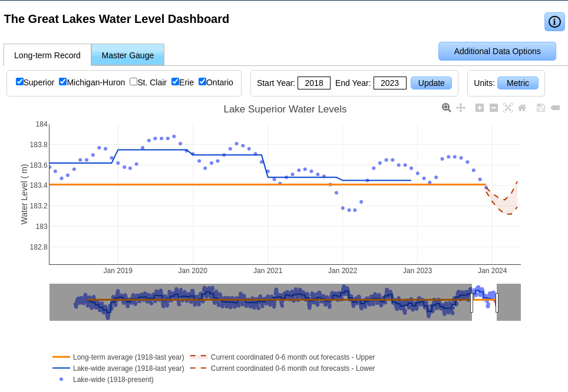
Task: Toggle the forecasts Upper legend entry
Action: coord(283,357)
